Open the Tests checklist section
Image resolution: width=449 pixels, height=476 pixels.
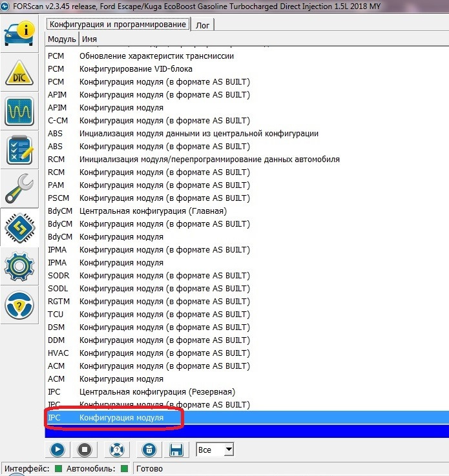tap(19, 150)
